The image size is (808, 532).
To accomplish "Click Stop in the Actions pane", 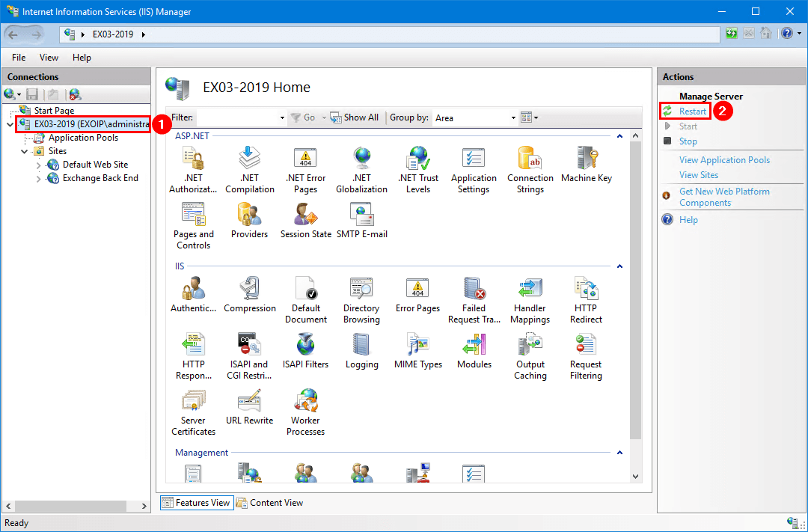I will tap(688, 141).
